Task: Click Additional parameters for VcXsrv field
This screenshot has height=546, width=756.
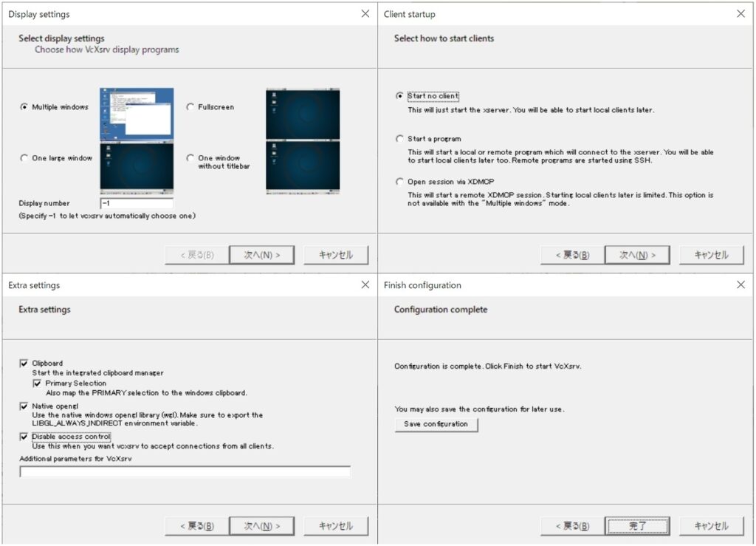Action: (x=185, y=471)
